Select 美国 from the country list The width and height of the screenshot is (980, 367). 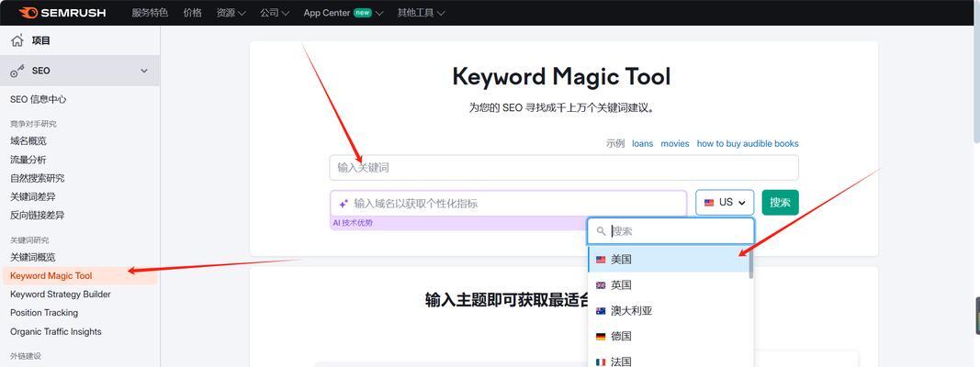point(669,260)
